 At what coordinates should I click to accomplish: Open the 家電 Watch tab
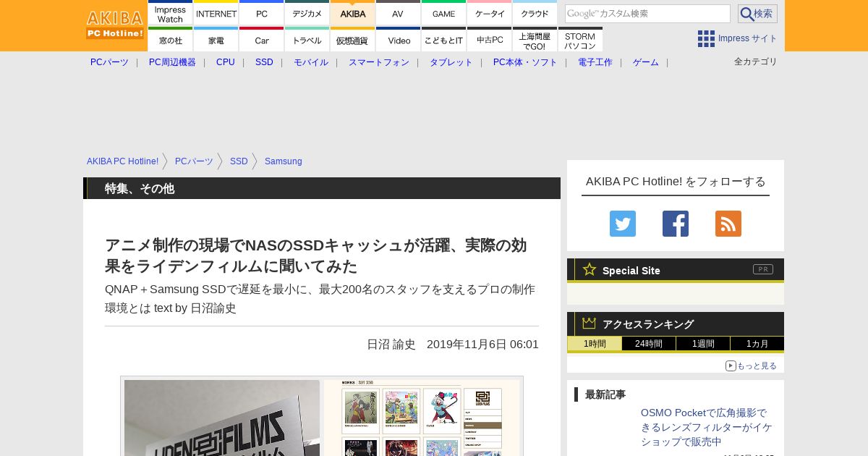click(216, 40)
